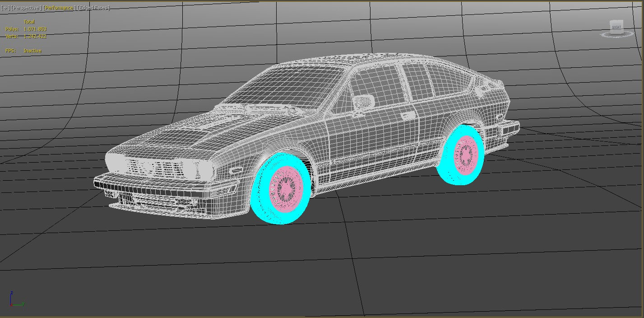Screen dimensions: 644x318
Task: Select the front headlights cluster
Action: [x=160, y=168]
